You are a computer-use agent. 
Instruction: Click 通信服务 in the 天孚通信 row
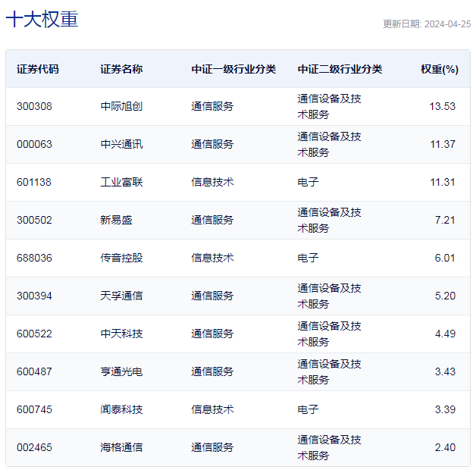[212, 296]
